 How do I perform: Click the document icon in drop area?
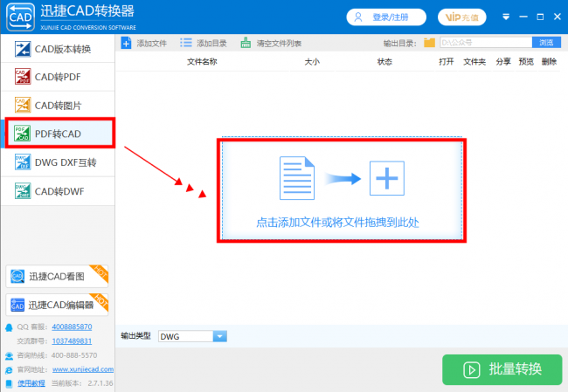point(297,178)
